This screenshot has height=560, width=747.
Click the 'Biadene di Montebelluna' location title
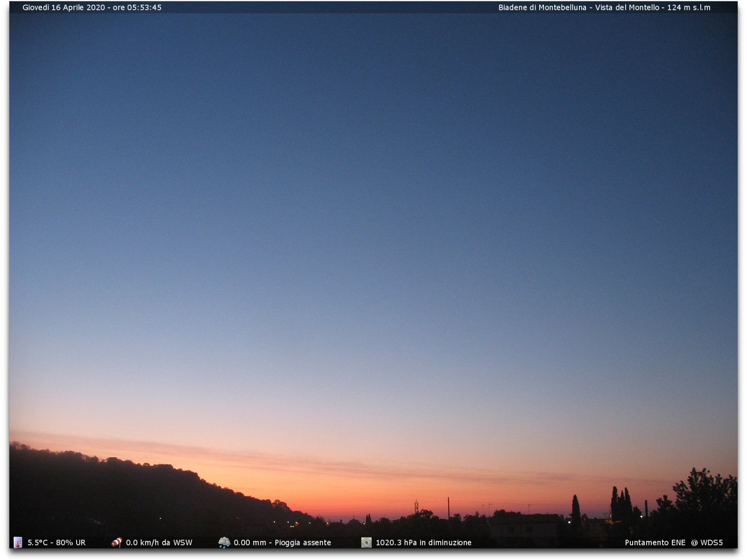[542, 7]
